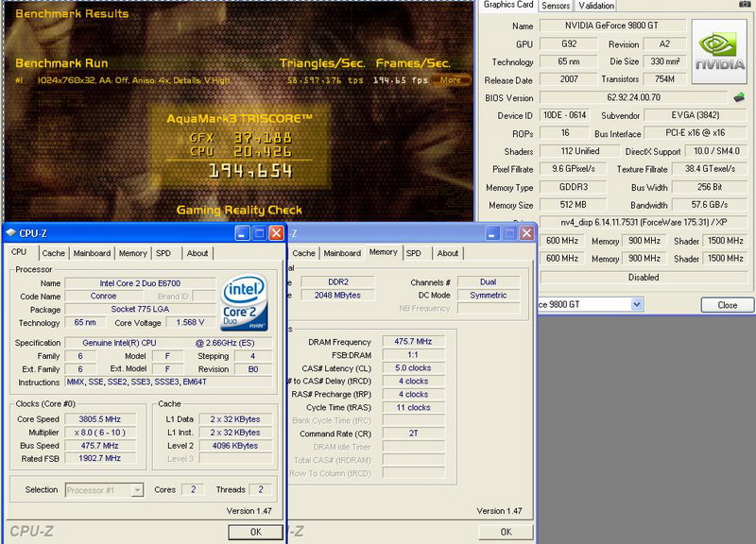Open Mainboard tab in CPU-Z Memory window
Screen dimensions: 756x544
342,253
